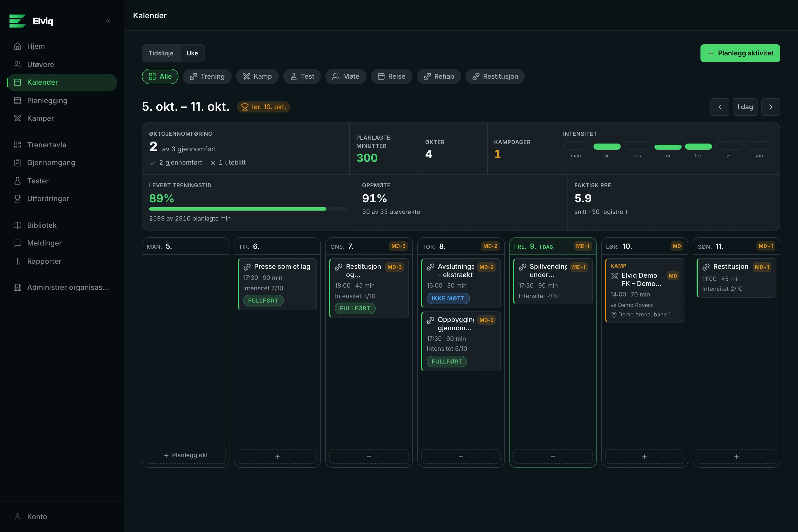Open Administrer organisasjon settings

tap(62, 287)
